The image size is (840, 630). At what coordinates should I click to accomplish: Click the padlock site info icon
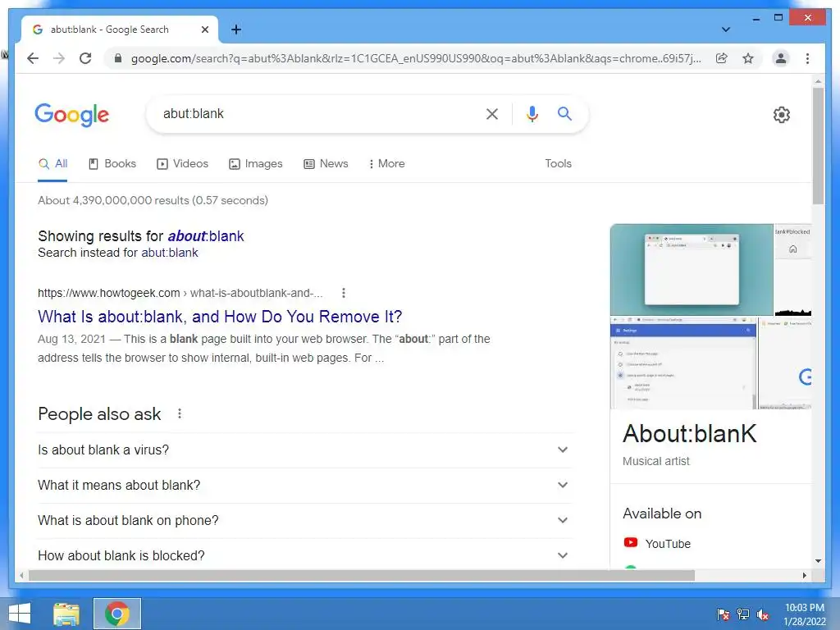(118, 58)
